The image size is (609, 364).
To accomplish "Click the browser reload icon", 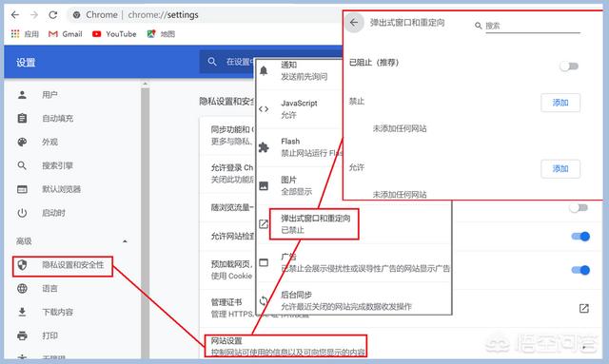I will click(x=53, y=15).
